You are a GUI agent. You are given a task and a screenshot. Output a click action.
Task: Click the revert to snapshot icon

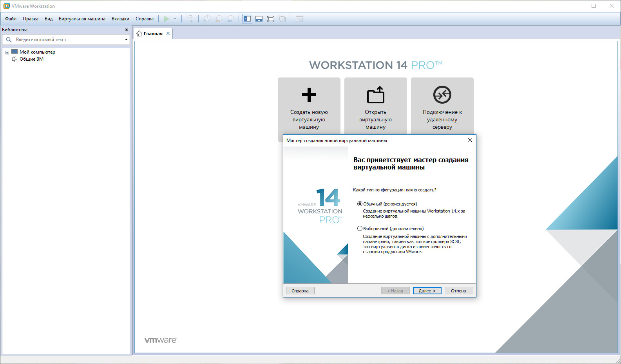click(x=219, y=19)
